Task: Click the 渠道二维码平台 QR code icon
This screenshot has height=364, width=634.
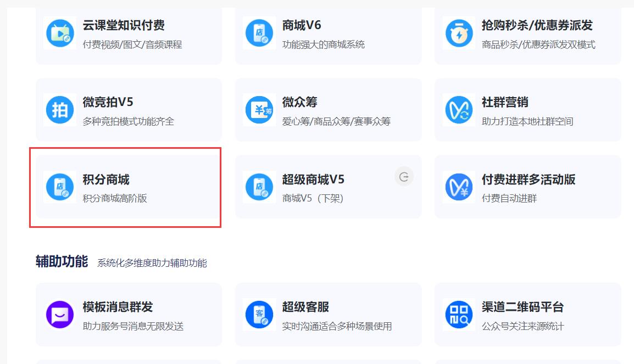Action: click(459, 315)
